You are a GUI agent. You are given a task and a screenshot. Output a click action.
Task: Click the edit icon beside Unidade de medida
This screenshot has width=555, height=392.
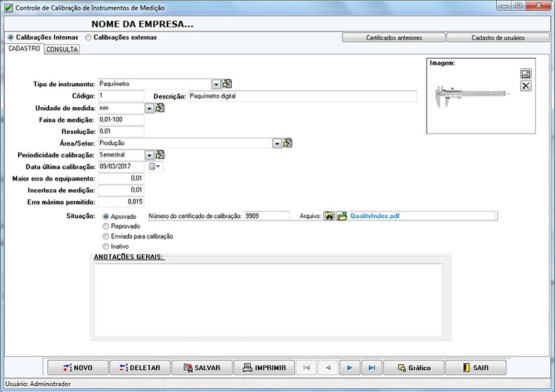pos(160,108)
